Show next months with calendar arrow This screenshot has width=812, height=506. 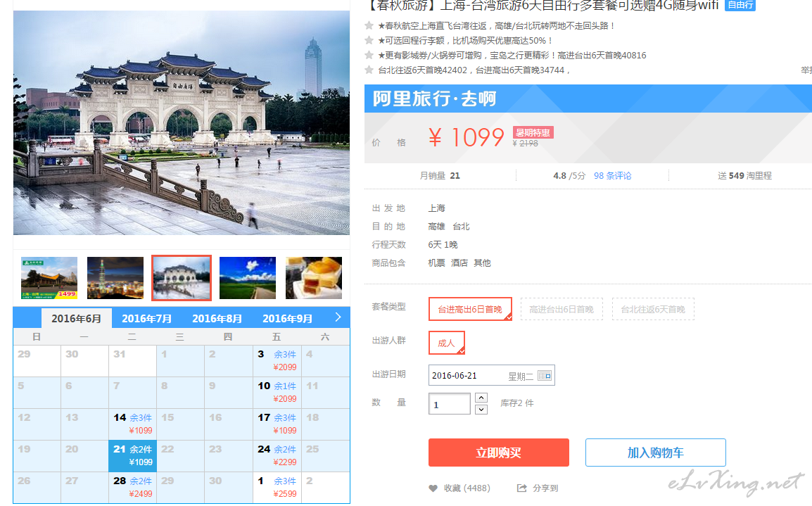pos(338,317)
